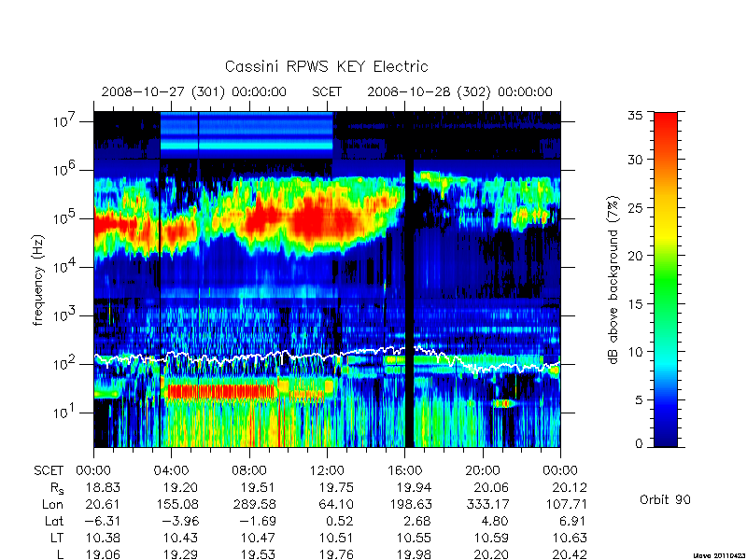Click the Lat value "6.91"

click(x=573, y=521)
